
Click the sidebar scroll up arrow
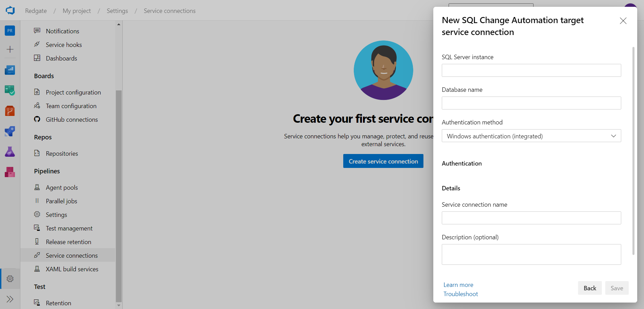click(119, 24)
